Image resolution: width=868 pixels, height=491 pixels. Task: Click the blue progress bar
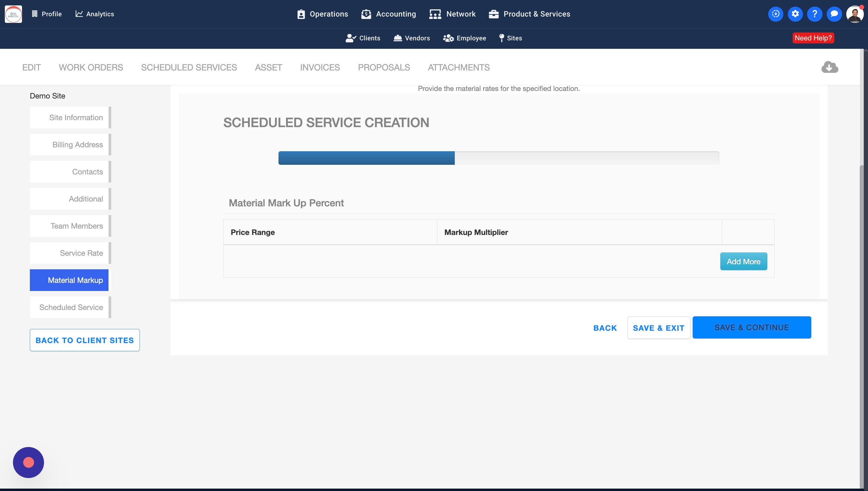click(366, 158)
